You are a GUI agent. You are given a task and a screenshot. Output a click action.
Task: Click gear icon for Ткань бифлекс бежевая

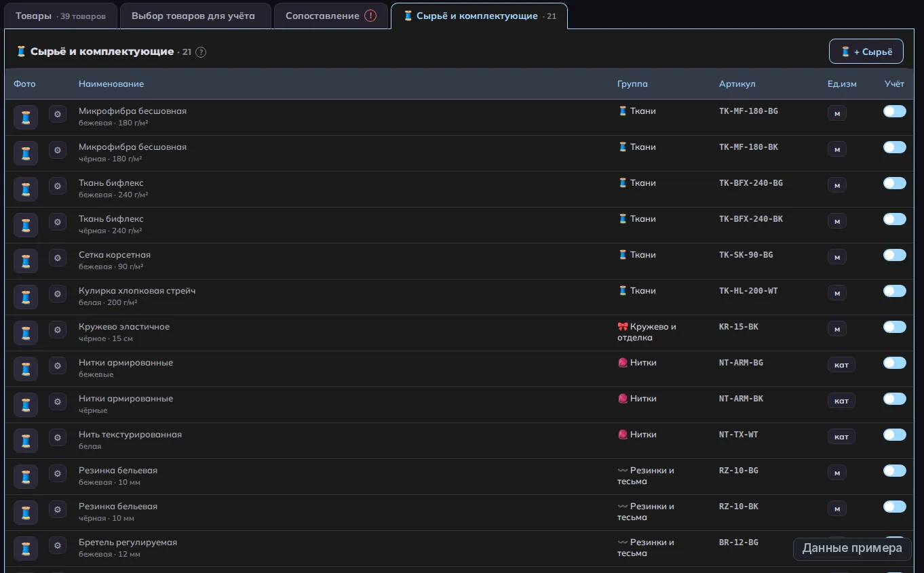tap(58, 186)
